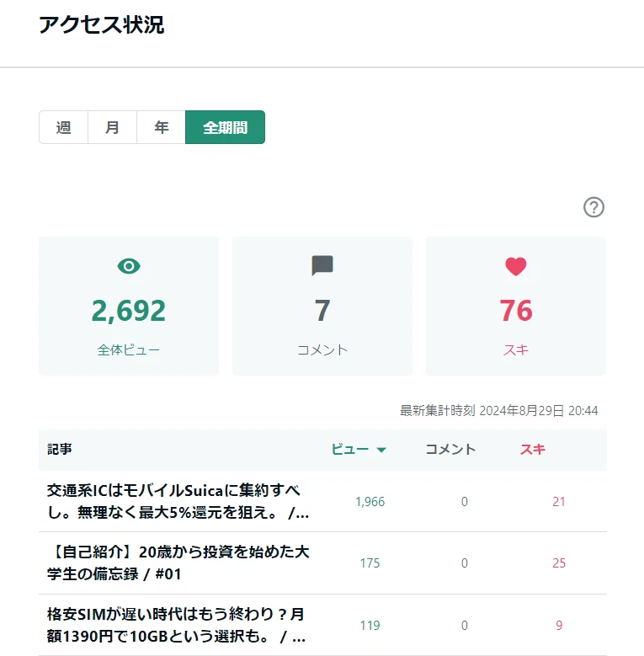Click the like count 9
The height and width of the screenshot is (656, 644).
tap(559, 625)
